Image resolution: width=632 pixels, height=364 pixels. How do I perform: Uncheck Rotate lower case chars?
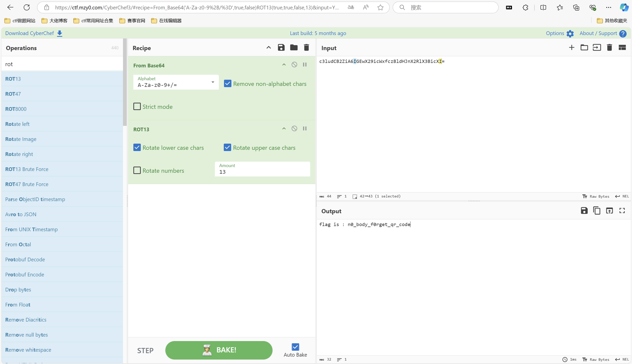point(137,148)
